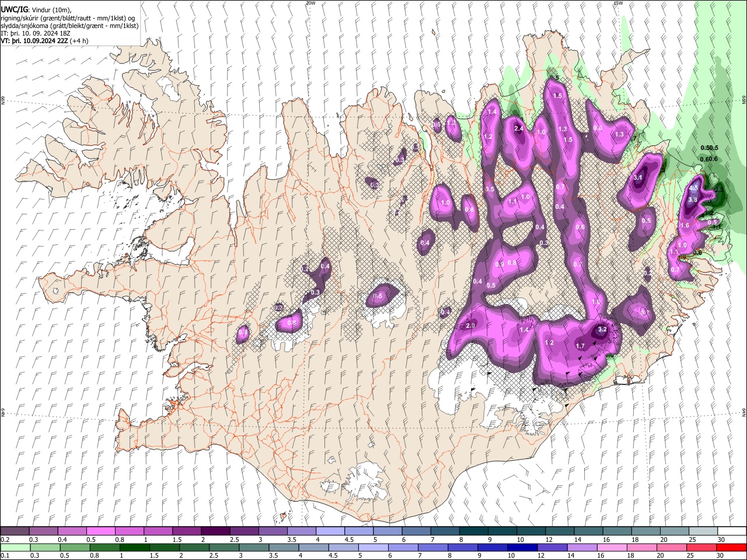Click the '0.2' label in the snow legend

click(5, 540)
